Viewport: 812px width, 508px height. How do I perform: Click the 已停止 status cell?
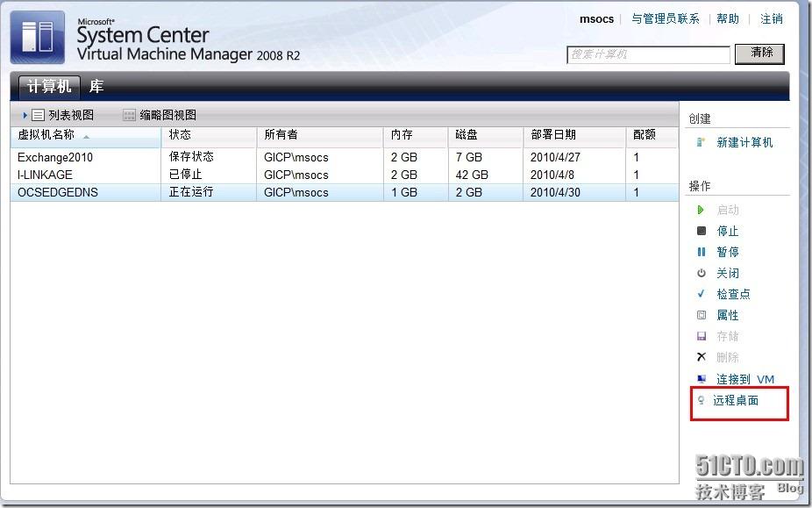pyautogui.click(x=185, y=175)
